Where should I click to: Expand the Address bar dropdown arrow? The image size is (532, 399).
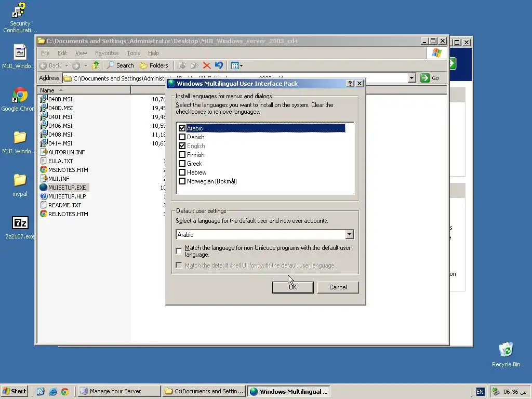[x=411, y=78]
